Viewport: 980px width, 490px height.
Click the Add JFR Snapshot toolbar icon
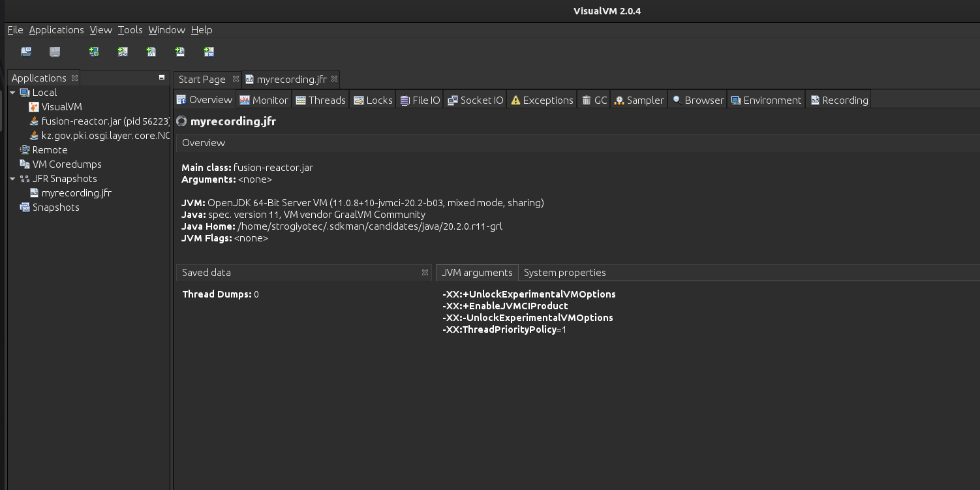180,52
